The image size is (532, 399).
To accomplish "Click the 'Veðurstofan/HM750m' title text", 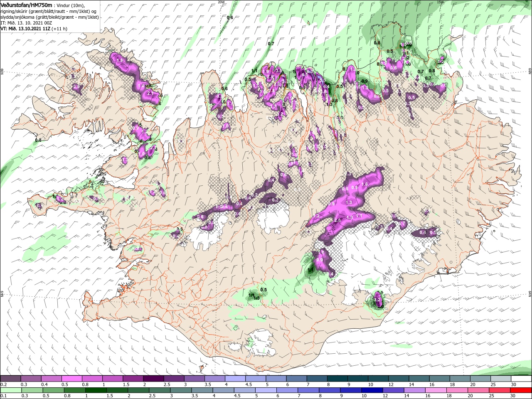I will (26, 5).
